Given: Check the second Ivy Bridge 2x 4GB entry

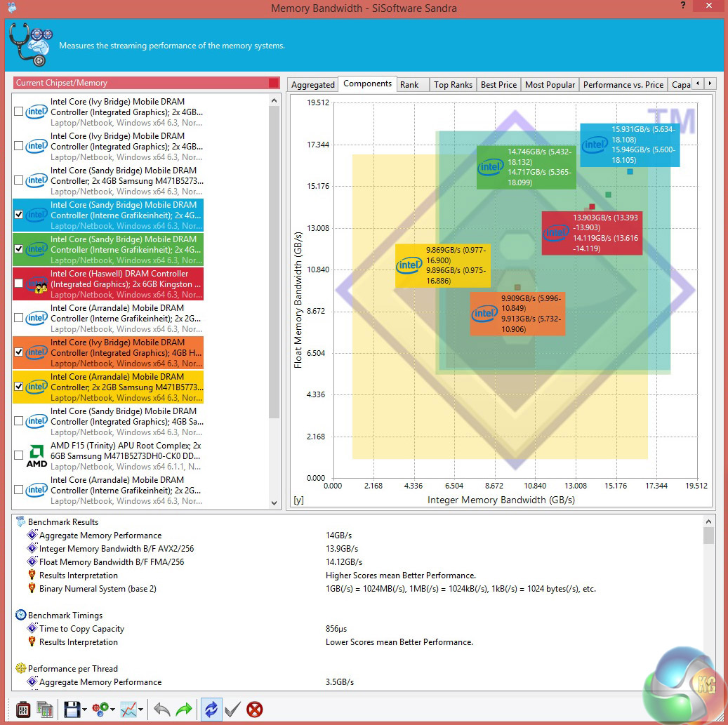Looking at the screenshot, I should tap(18, 146).
